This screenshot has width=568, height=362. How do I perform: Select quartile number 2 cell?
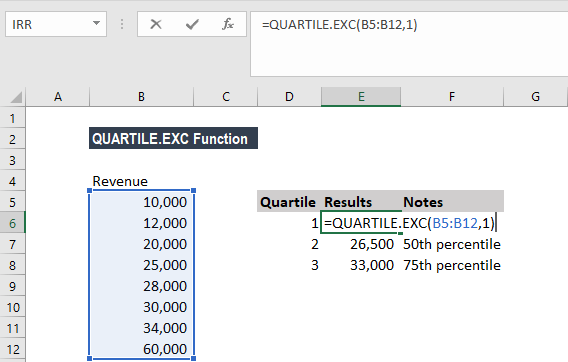click(289, 244)
